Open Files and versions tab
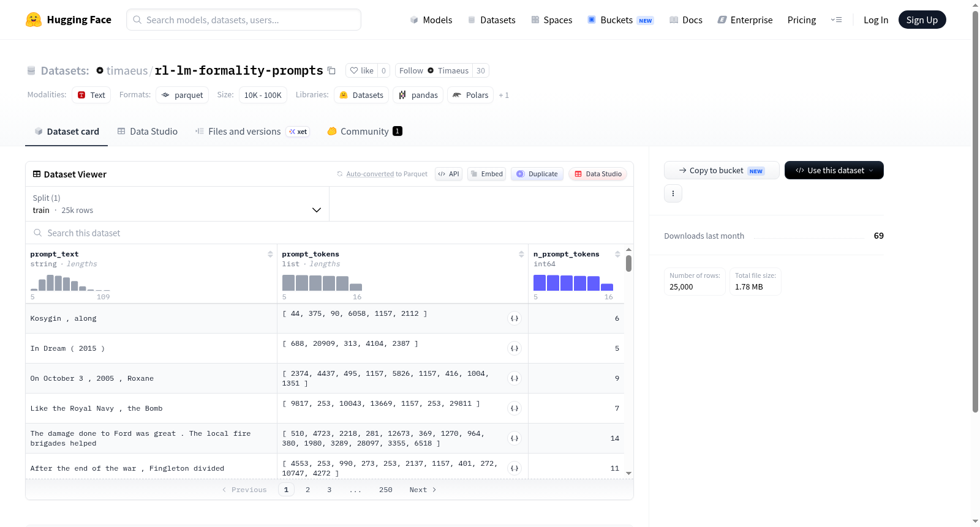Viewport: 980px width, 527px height. (252, 131)
